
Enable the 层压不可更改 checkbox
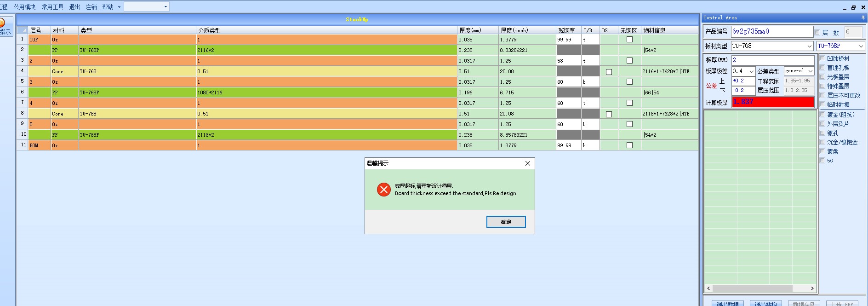coord(823,95)
